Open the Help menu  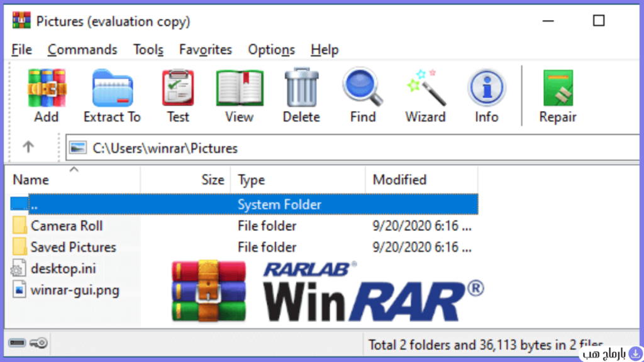325,50
